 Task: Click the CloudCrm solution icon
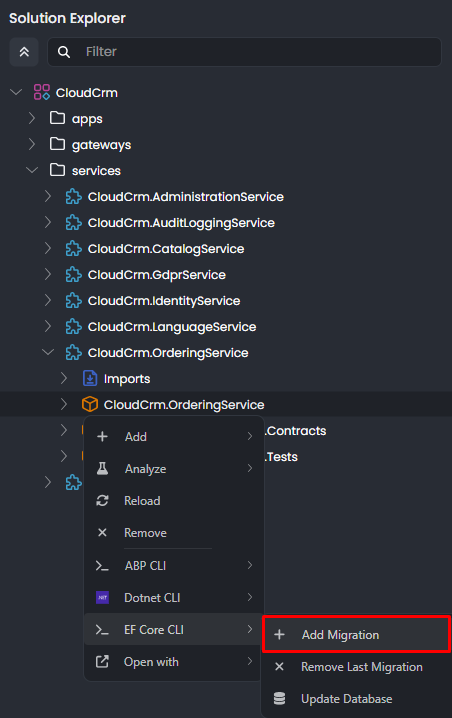(x=42, y=92)
